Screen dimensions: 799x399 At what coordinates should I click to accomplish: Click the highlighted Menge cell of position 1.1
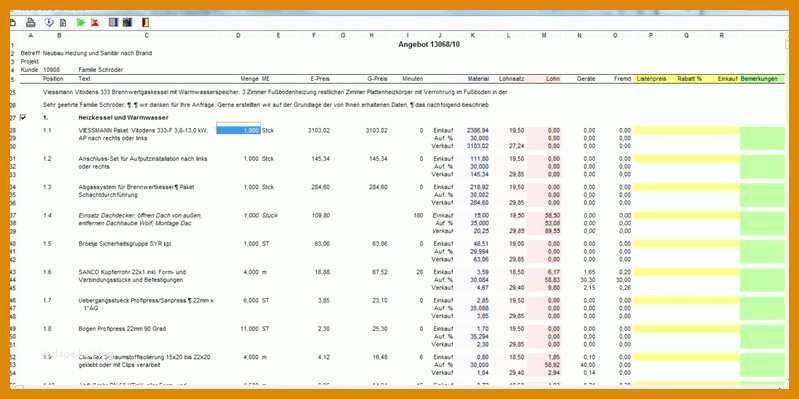pos(238,130)
